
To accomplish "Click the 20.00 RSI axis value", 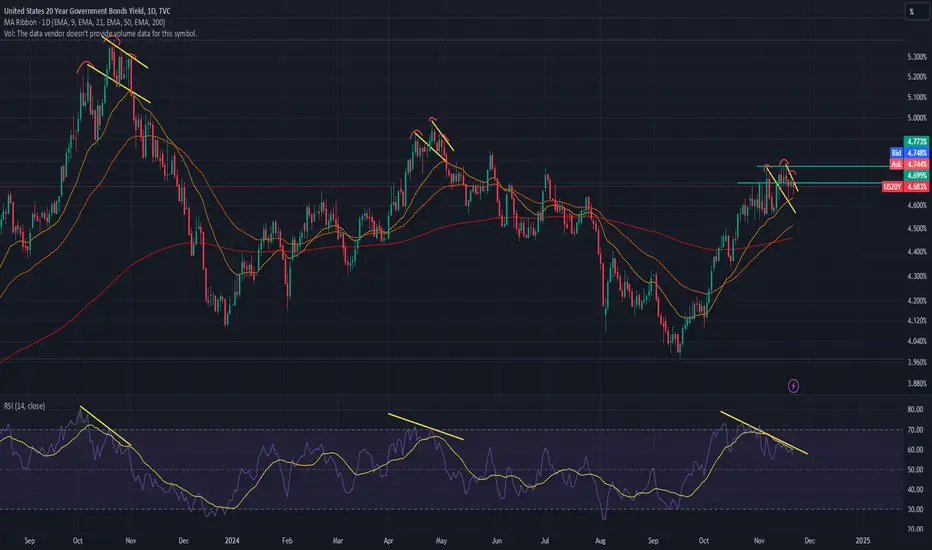I will [915, 529].
